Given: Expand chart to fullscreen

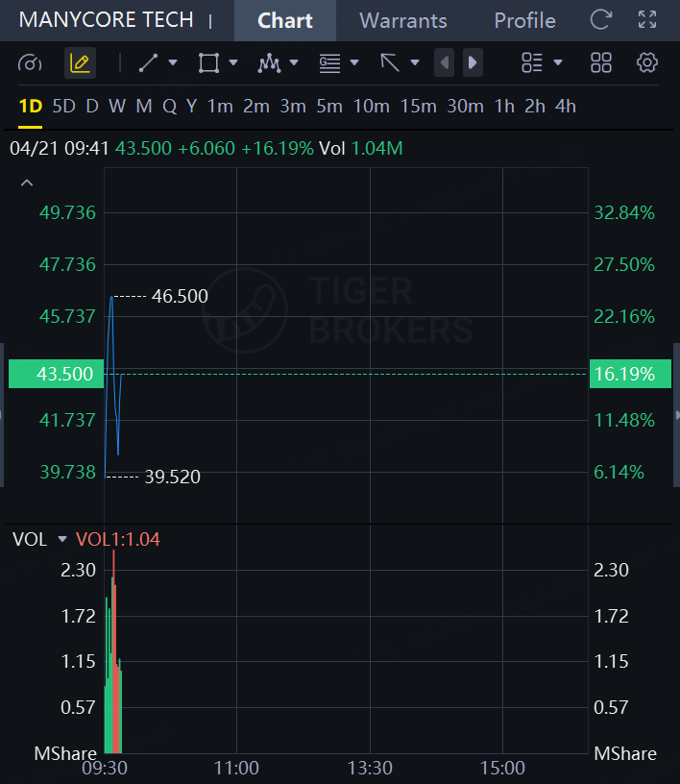Looking at the screenshot, I should click(647, 20).
